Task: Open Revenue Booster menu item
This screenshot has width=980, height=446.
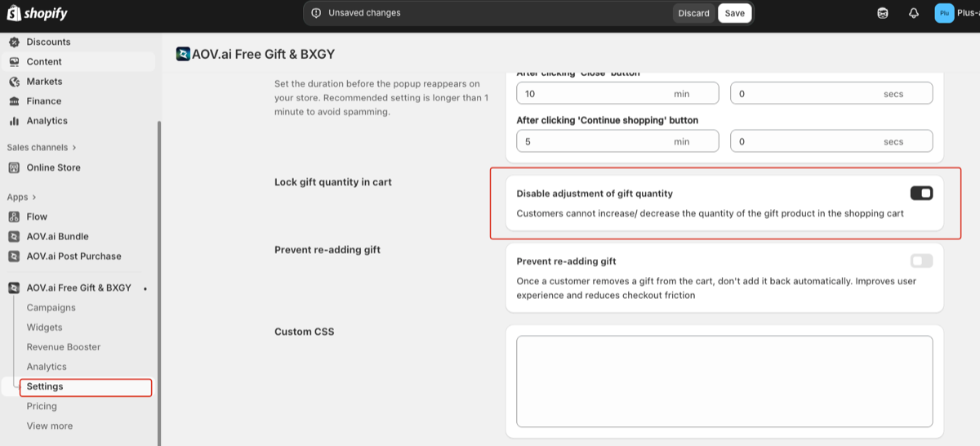Action: (x=64, y=346)
